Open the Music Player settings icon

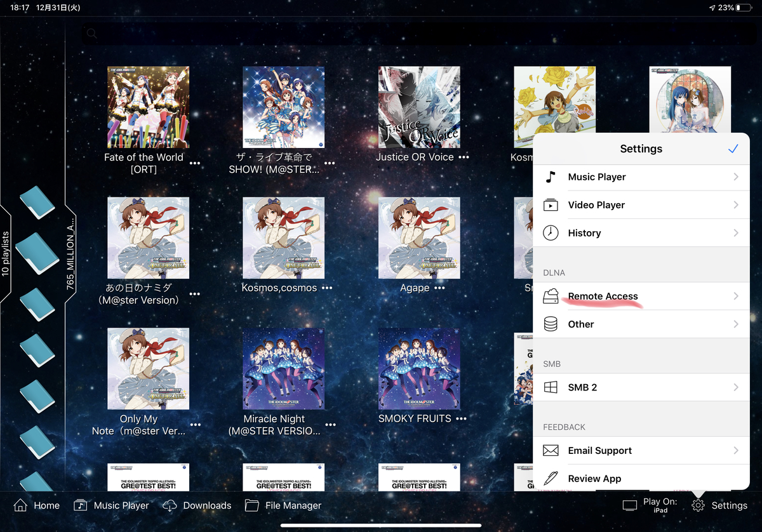(551, 177)
